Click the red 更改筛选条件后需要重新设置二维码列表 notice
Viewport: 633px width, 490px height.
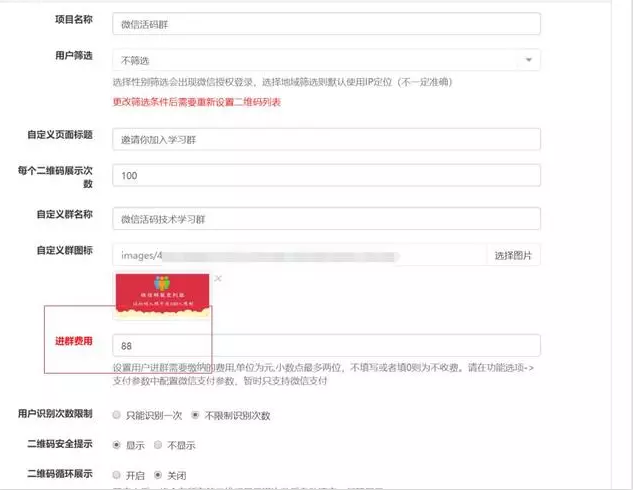coord(197,102)
